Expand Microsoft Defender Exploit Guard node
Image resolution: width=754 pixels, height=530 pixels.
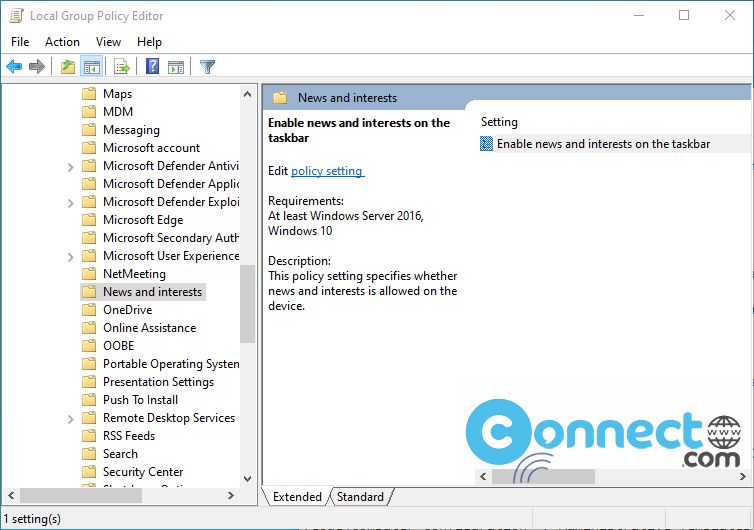(71, 203)
